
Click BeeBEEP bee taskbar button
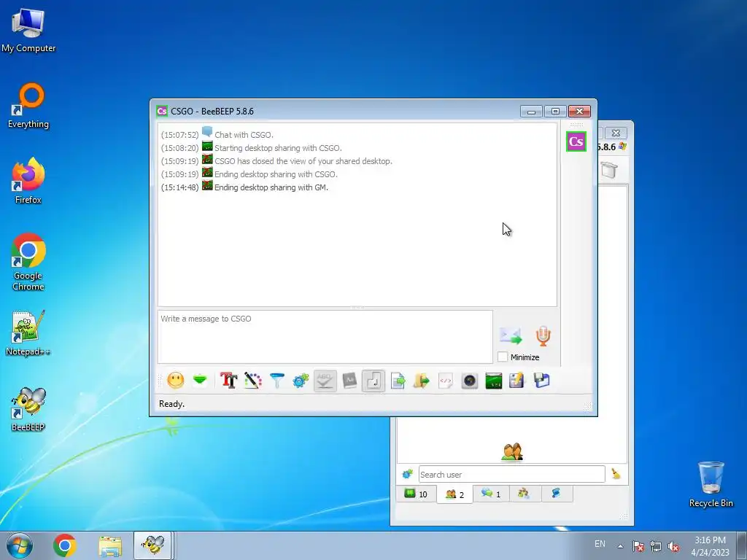click(152, 545)
